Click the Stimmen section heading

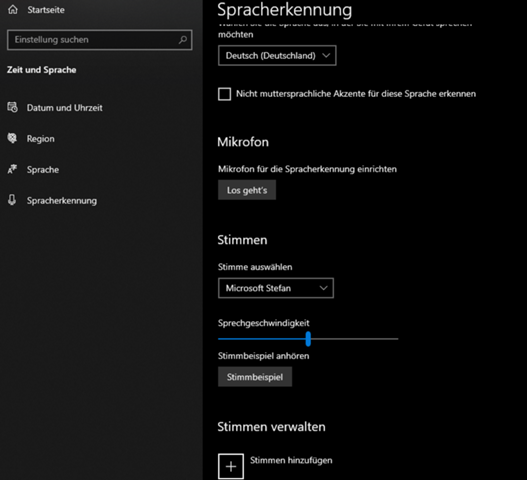coord(242,240)
